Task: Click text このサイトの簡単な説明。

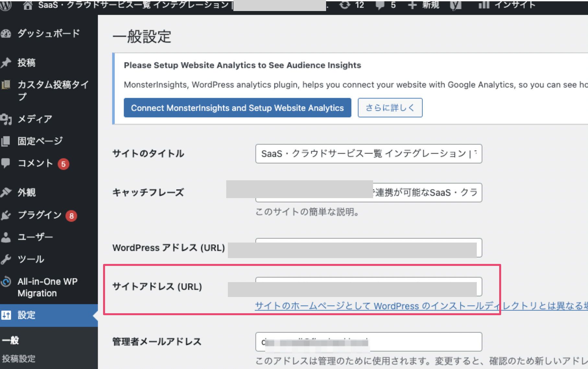Action: [x=307, y=212]
